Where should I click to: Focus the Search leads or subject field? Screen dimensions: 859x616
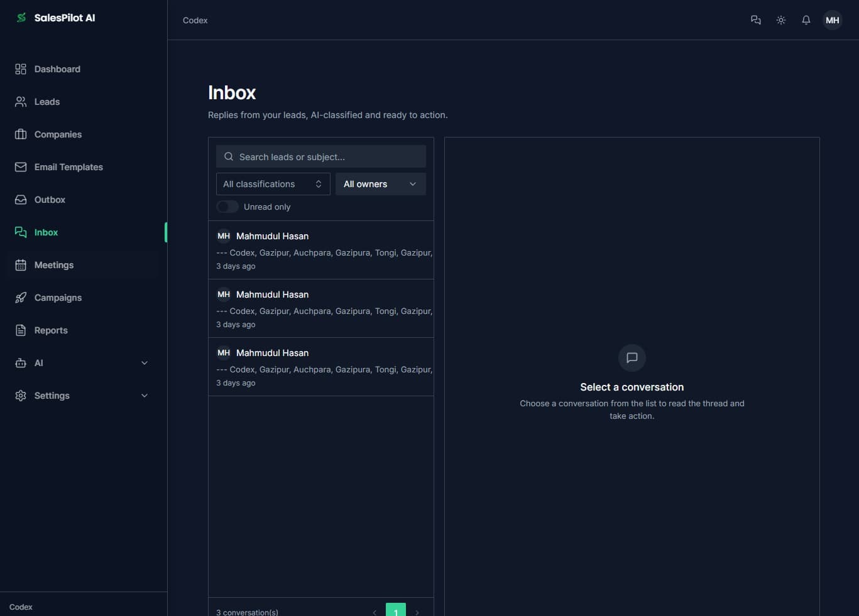pos(321,156)
